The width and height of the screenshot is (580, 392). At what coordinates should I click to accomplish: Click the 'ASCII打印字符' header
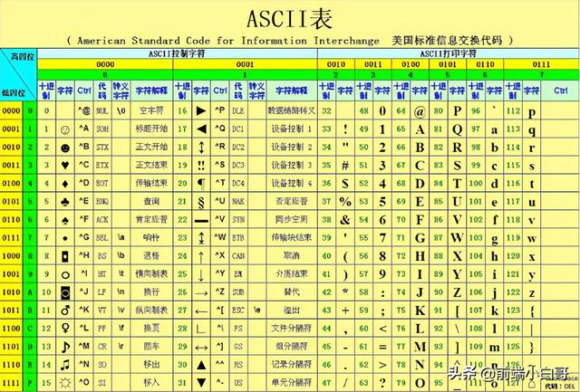pyautogui.click(x=448, y=53)
